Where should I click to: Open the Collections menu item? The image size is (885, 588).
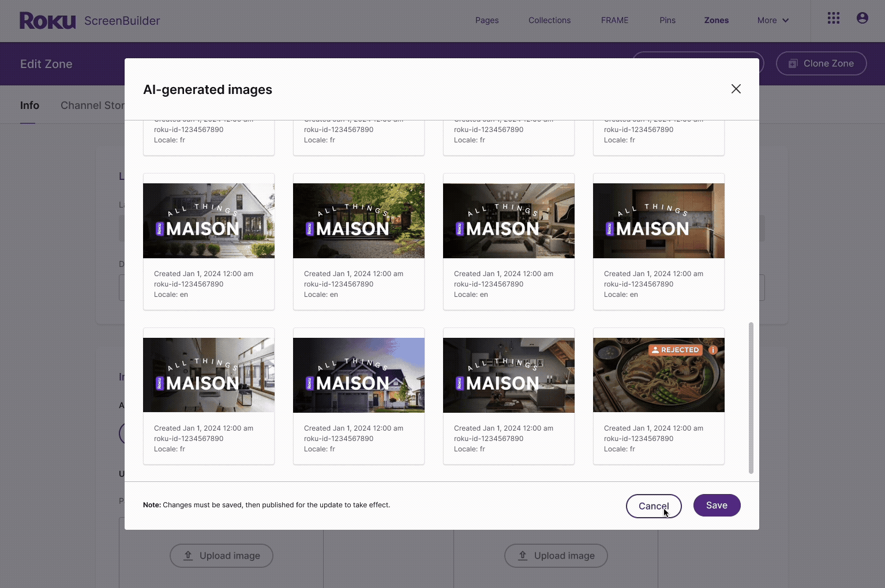tap(549, 20)
